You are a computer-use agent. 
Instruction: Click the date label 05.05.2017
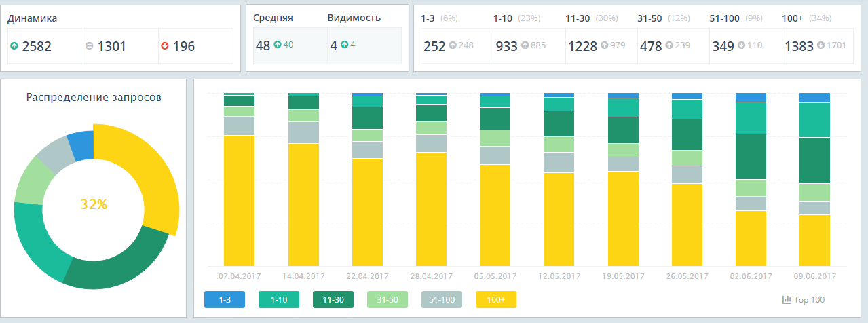click(495, 276)
